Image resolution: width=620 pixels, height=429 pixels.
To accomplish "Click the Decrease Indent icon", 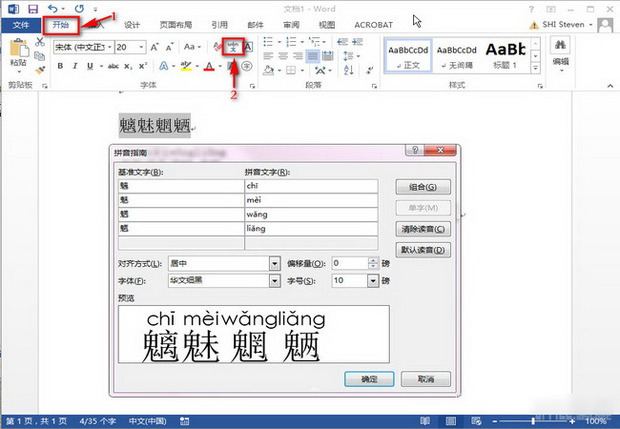I will coord(342,42).
